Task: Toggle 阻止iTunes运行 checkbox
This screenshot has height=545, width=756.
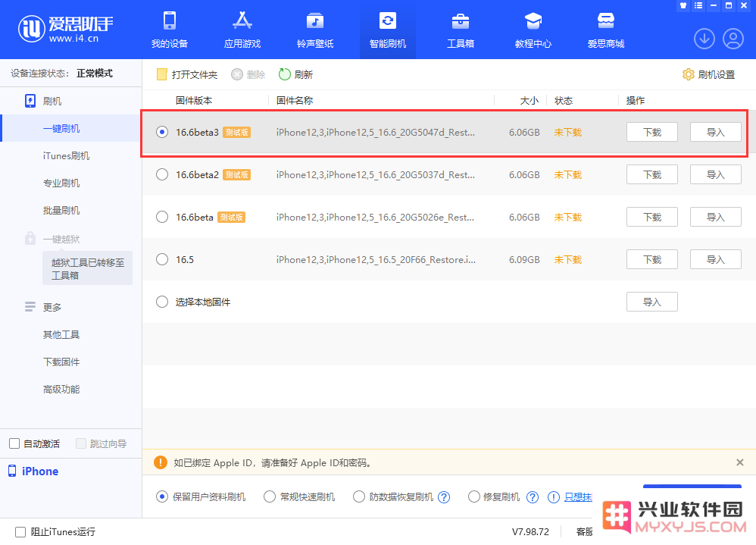Action: 20,532
